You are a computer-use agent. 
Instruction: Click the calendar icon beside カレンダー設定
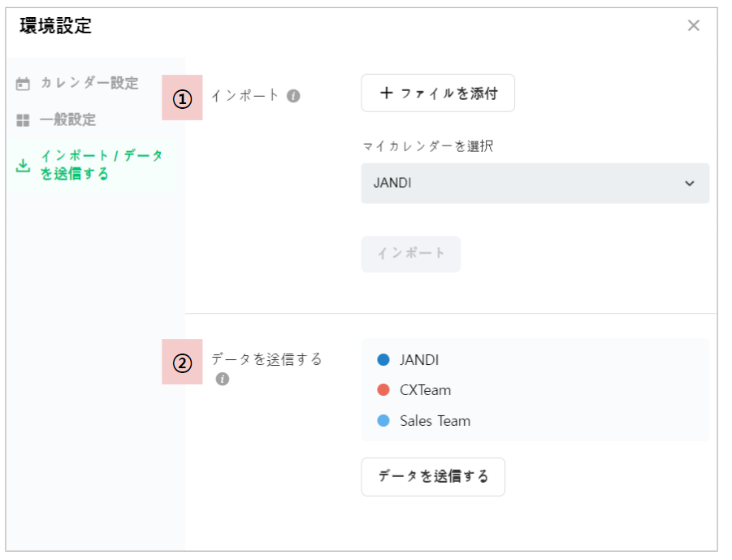(24, 84)
